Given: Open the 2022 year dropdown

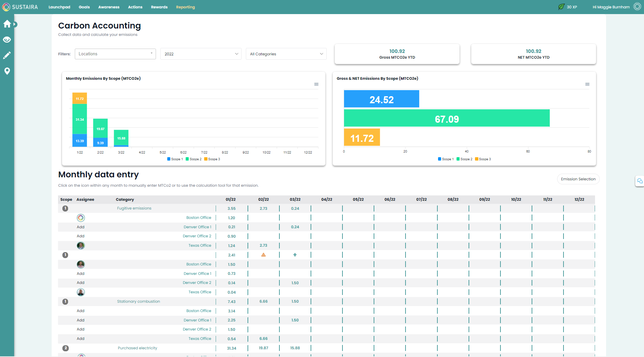Looking at the screenshot, I should click(x=201, y=54).
